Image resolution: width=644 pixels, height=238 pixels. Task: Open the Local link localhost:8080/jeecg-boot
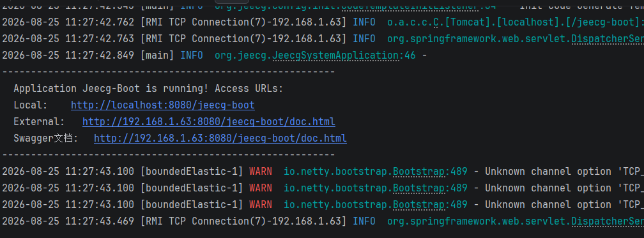[163, 105]
